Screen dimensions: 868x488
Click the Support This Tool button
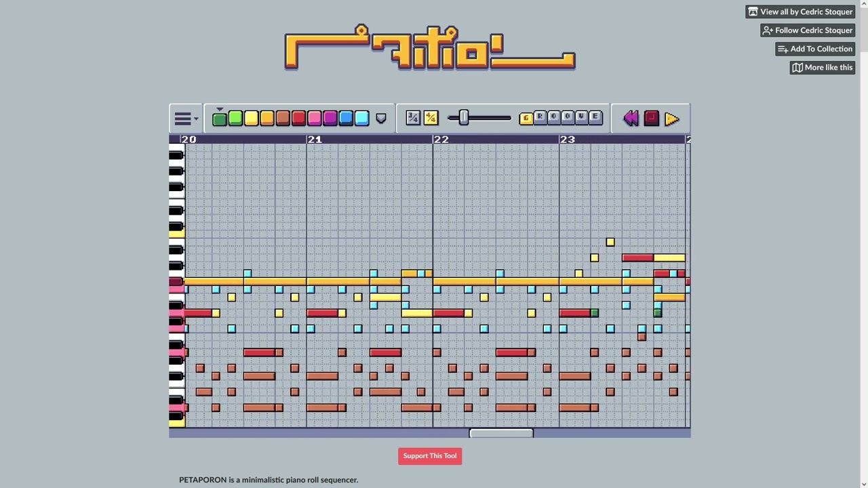coord(430,456)
